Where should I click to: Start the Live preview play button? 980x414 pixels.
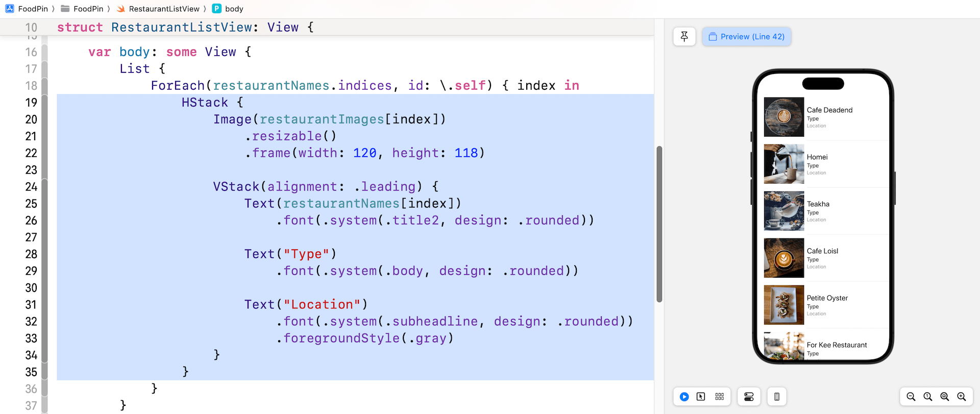click(684, 397)
